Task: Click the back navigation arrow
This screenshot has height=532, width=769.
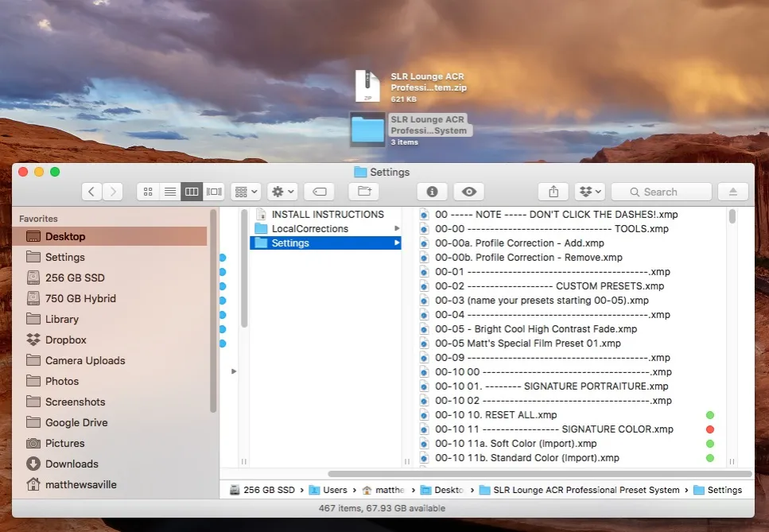Action: pyautogui.click(x=91, y=191)
